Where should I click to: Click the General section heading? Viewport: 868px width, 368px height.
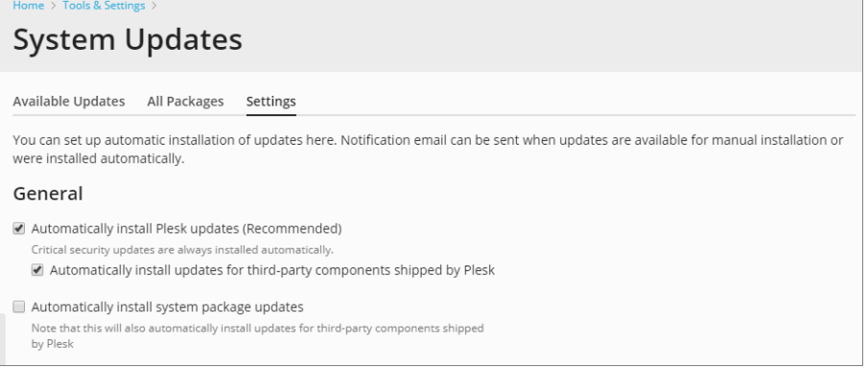pyautogui.click(x=48, y=194)
